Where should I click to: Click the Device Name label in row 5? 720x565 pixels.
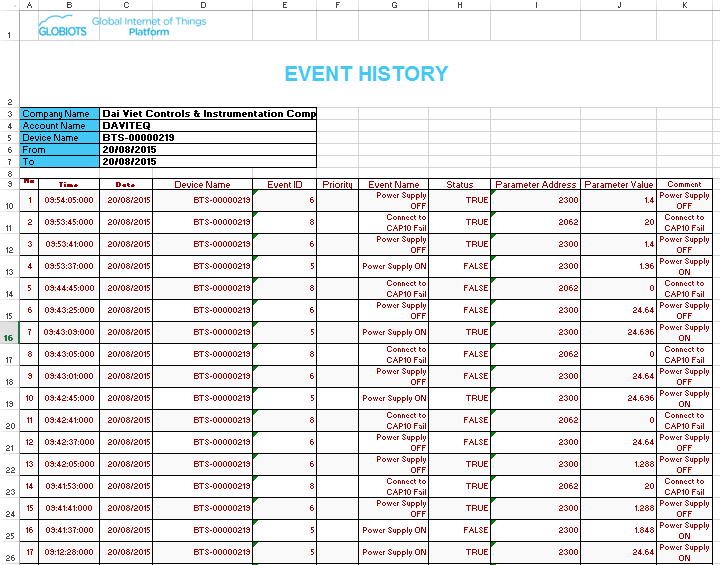[x=60, y=137]
